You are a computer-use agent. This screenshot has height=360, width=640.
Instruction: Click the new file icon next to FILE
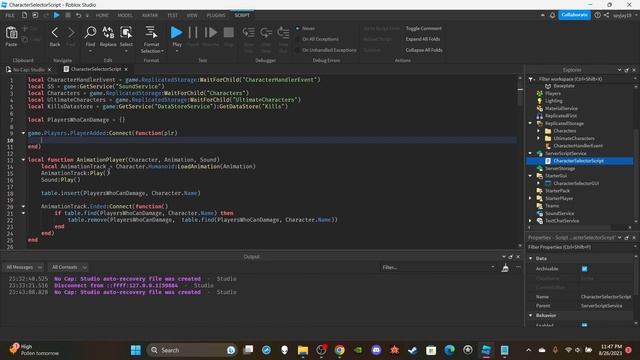[24, 15]
